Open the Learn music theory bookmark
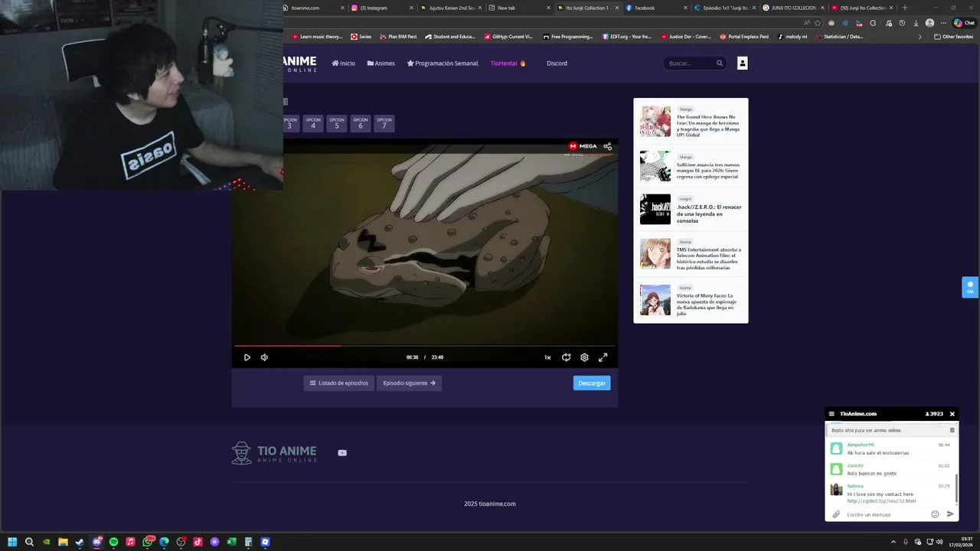 pyautogui.click(x=317, y=37)
